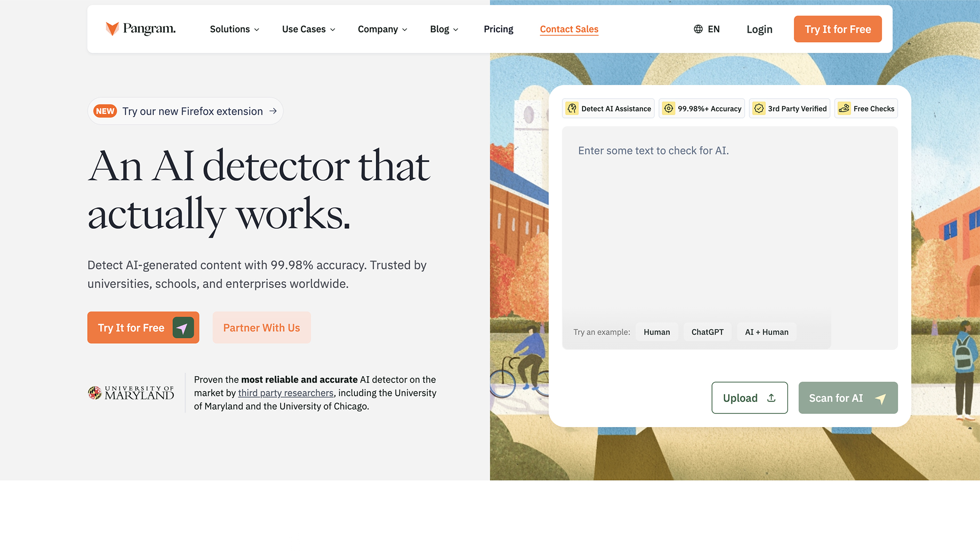Click the Login link
Image resolution: width=980 pixels, height=551 pixels.
(x=759, y=29)
